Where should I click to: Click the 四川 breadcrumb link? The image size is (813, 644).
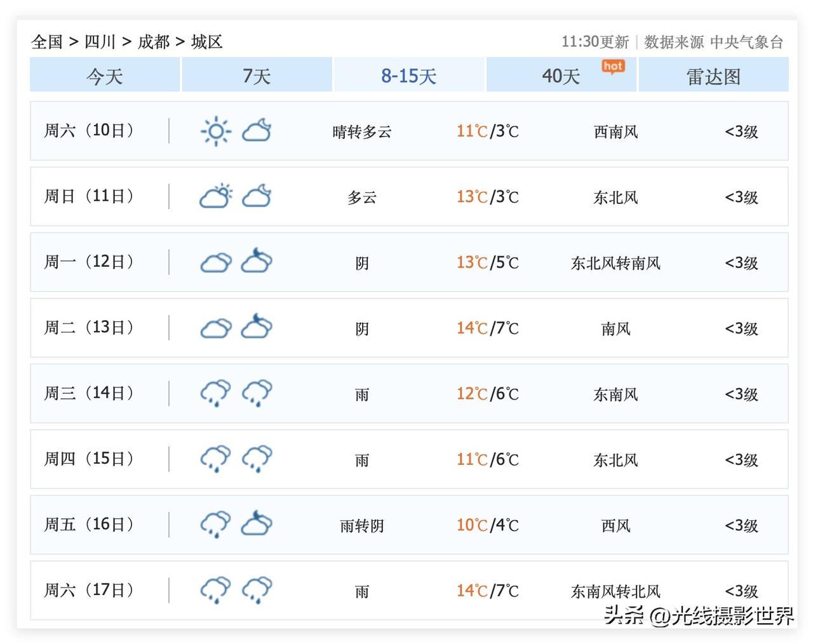100,42
